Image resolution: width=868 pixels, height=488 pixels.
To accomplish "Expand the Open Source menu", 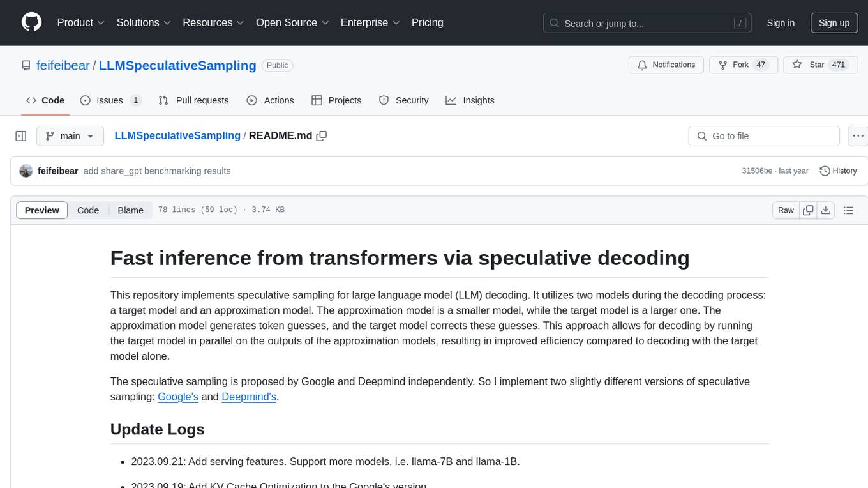I will pyautogui.click(x=292, y=22).
